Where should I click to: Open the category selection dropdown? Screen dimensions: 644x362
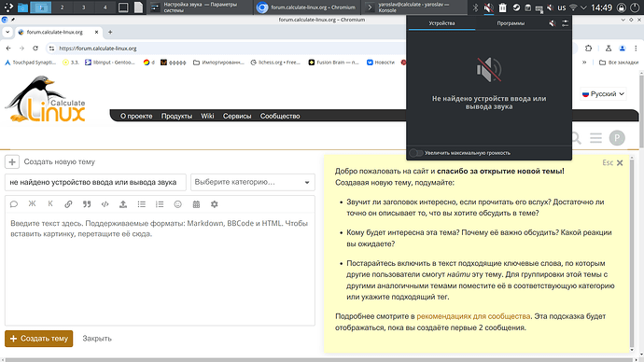click(253, 182)
